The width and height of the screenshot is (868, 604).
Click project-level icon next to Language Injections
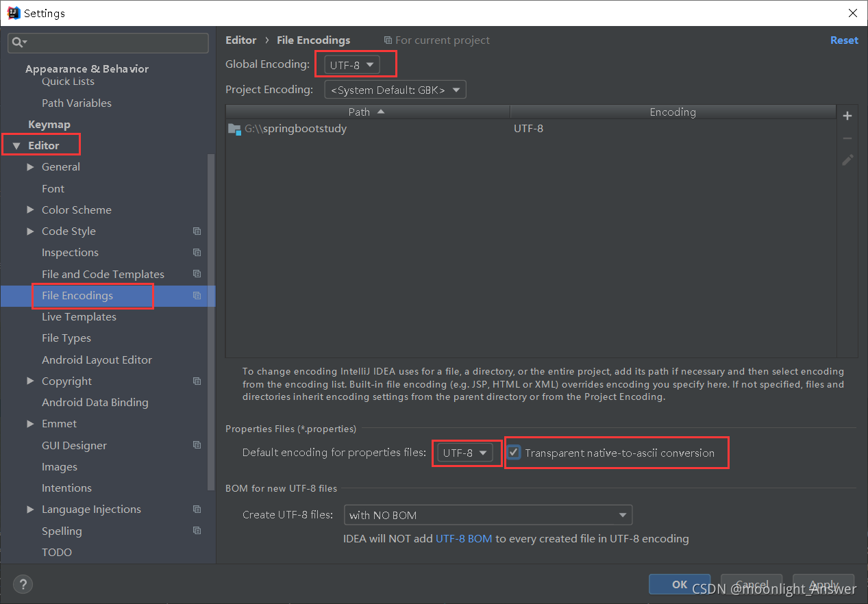click(x=197, y=509)
